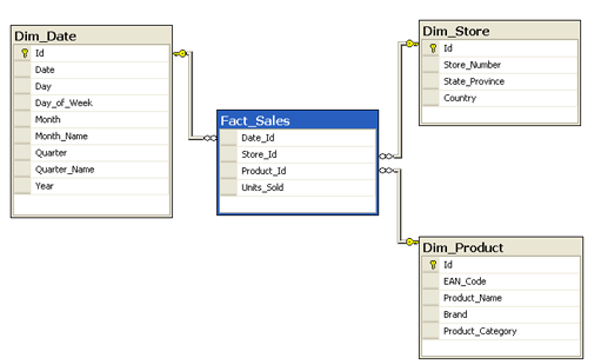Select the Units_Sold column in Fact_Sales

[298, 187]
